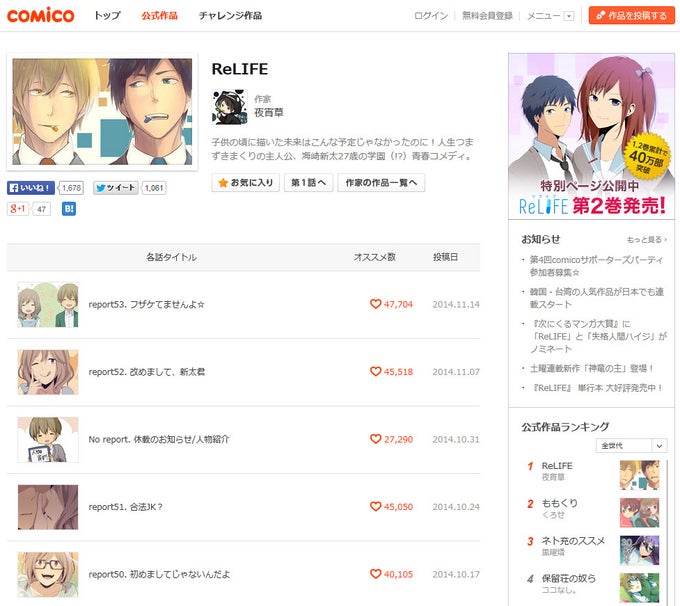
Task: Expand the 全世代 ranking dropdown
Action: click(631, 445)
